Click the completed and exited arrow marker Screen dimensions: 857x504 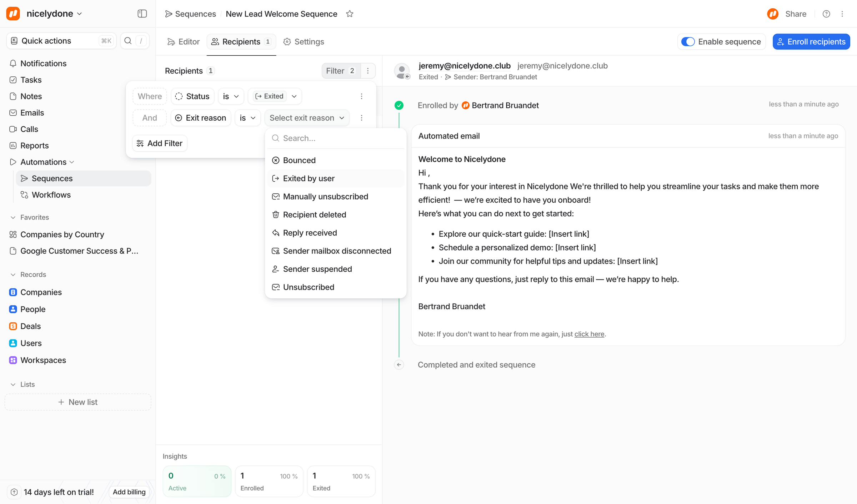pos(399,364)
